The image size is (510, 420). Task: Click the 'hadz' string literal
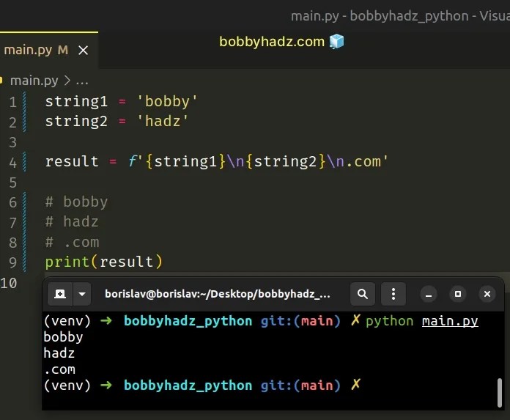pyautogui.click(x=162, y=122)
